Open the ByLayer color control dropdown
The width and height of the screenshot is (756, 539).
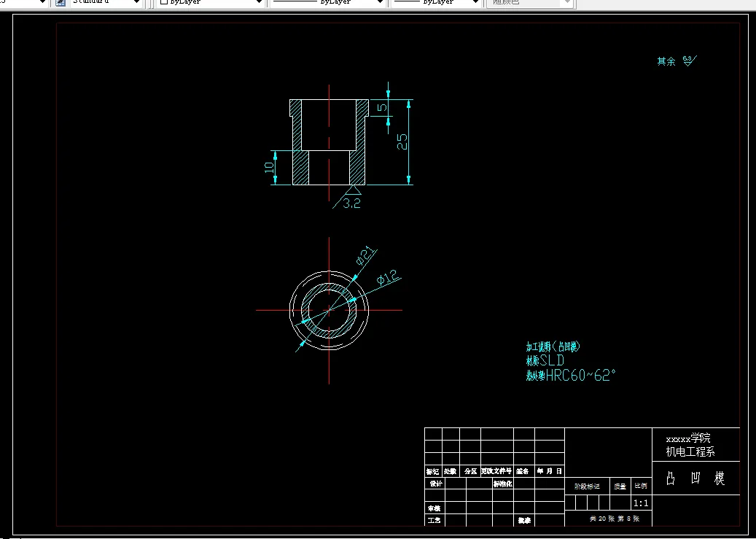tap(211, 2)
